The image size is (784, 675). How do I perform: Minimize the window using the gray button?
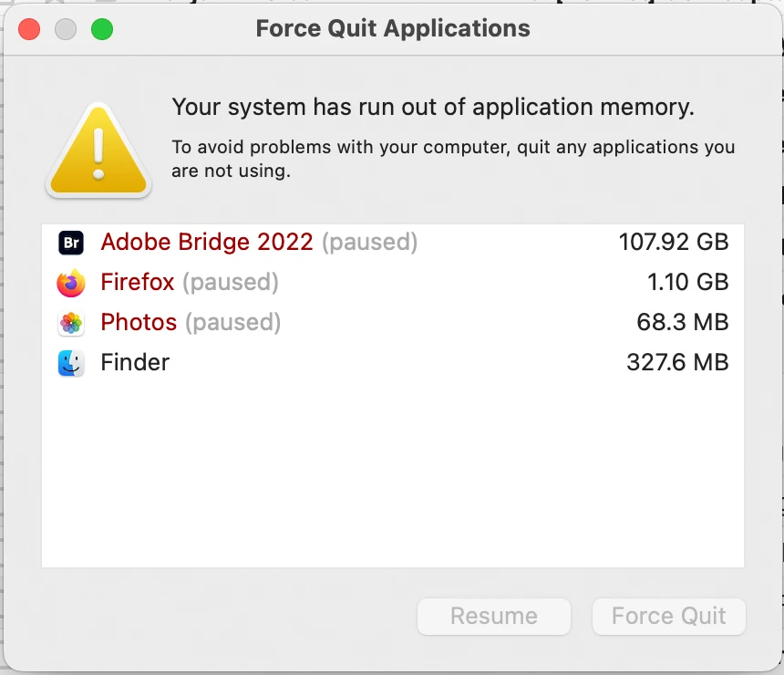click(x=66, y=29)
